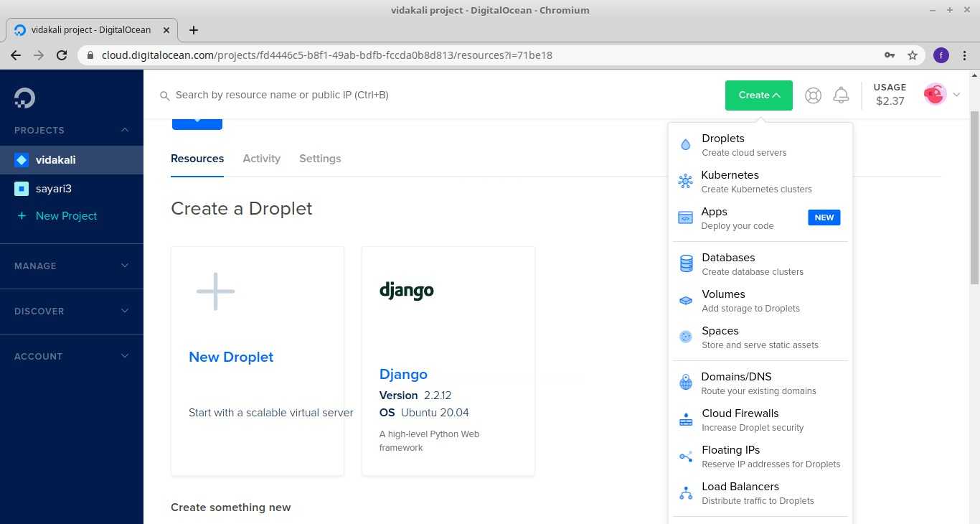Expand the Discover sidebar section

(x=71, y=311)
